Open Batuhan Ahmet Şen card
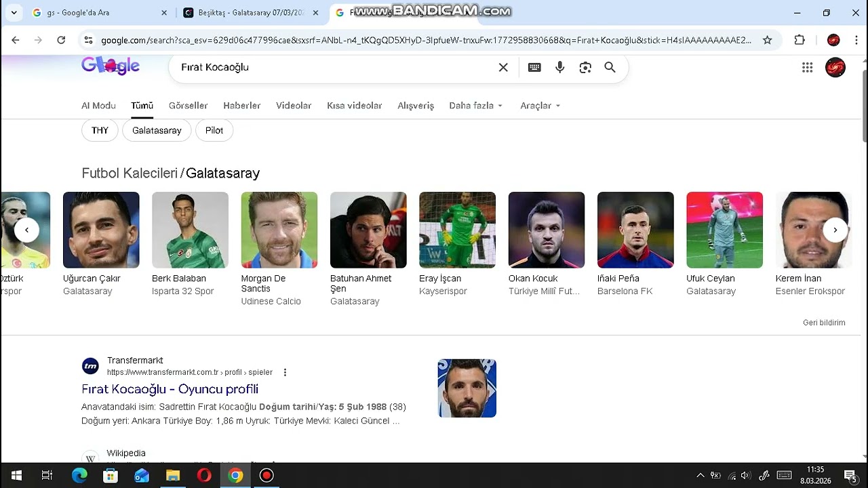The height and width of the screenshot is (488, 868). tap(368, 249)
